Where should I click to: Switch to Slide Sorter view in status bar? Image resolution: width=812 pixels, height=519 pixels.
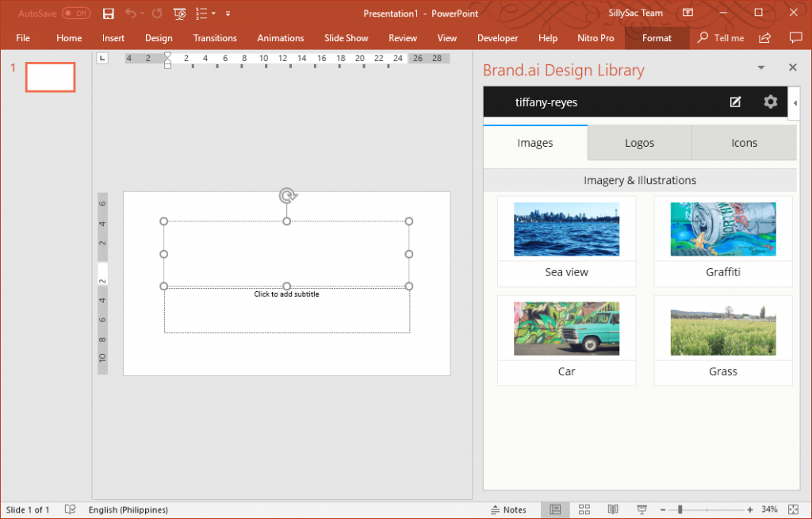tap(584, 509)
